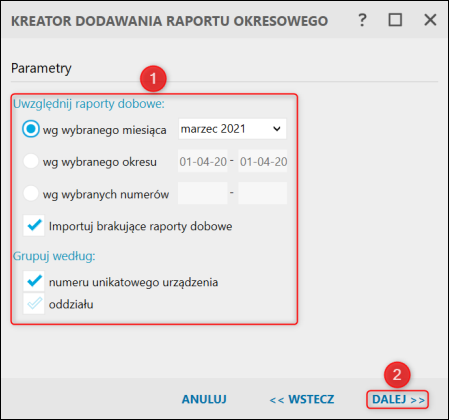Open the help question mark icon
This screenshot has width=449, height=420.
click(x=362, y=20)
